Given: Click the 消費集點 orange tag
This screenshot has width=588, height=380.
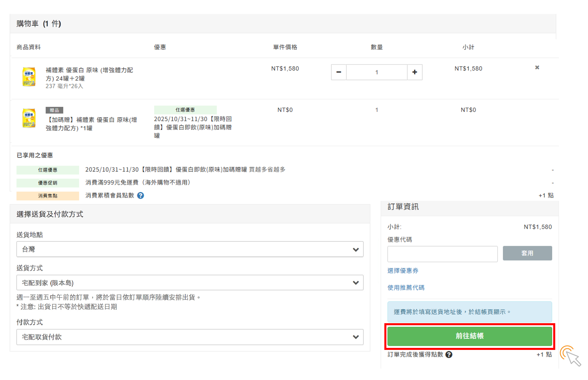Looking at the screenshot, I should click(48, 196).
